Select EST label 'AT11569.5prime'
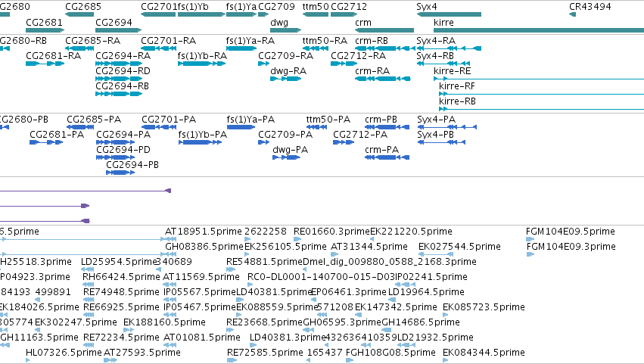The image size is (644, 364). point(201,277)
